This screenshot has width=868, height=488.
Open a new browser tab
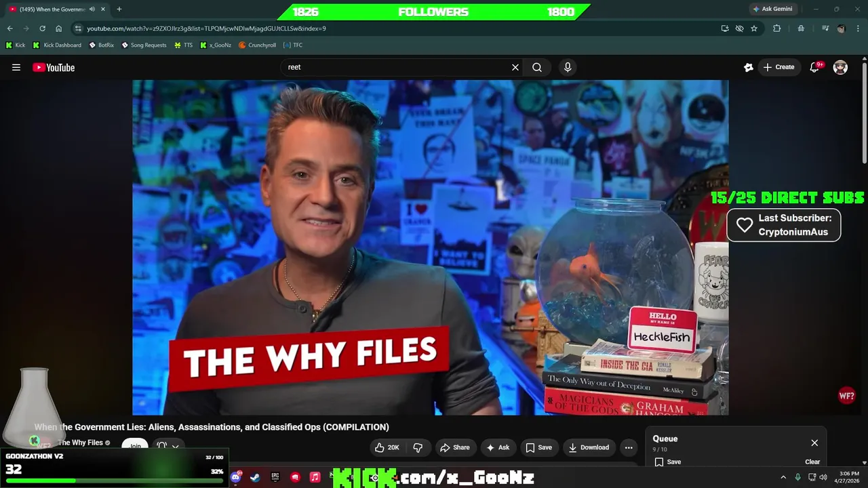(x=119, y=9)
